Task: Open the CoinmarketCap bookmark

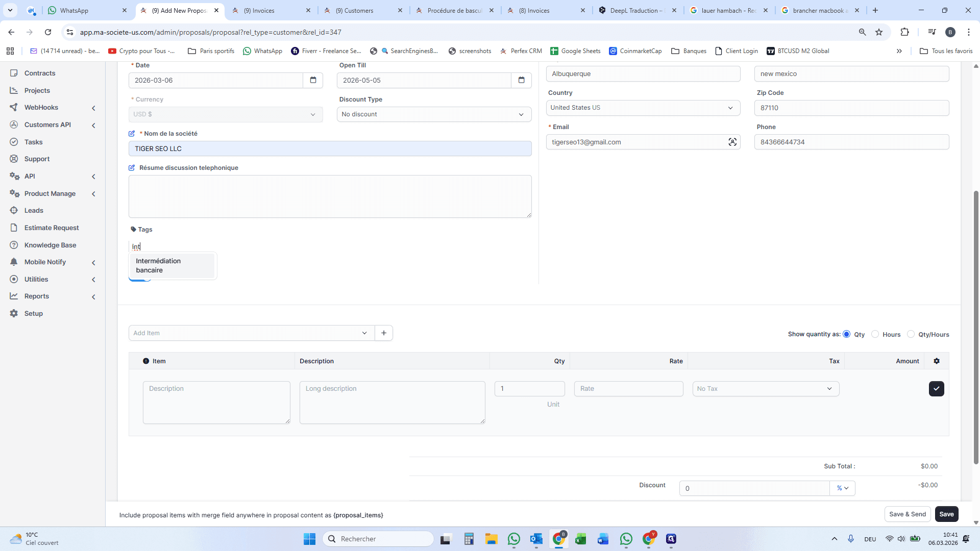Action: tap(635, 51)
